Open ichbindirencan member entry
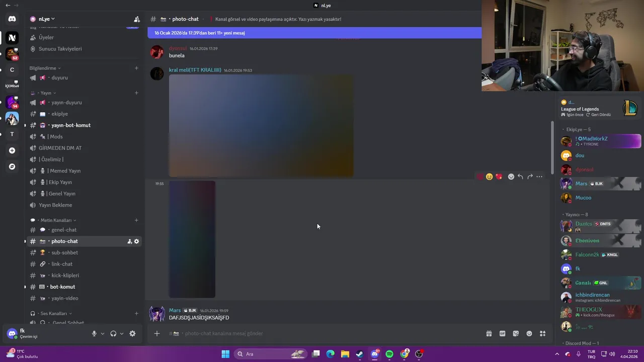The image size is (644, 362). tap(601, 297)
